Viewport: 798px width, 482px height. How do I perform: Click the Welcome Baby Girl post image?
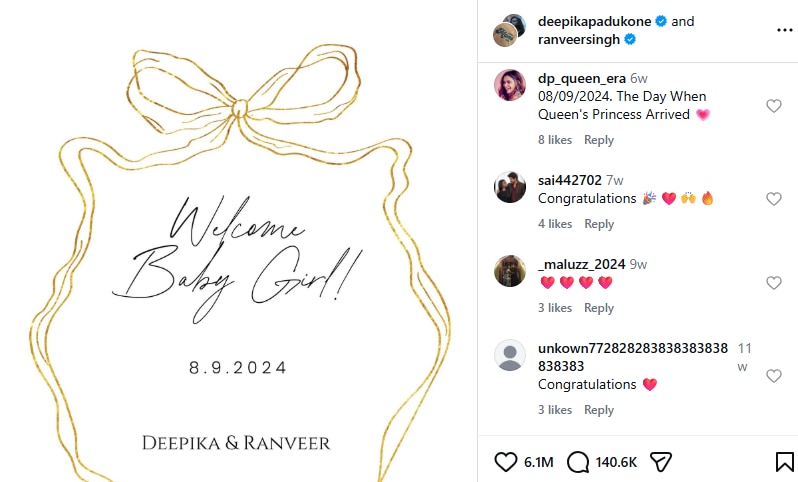pyautogui.click(x=238, y=241)
